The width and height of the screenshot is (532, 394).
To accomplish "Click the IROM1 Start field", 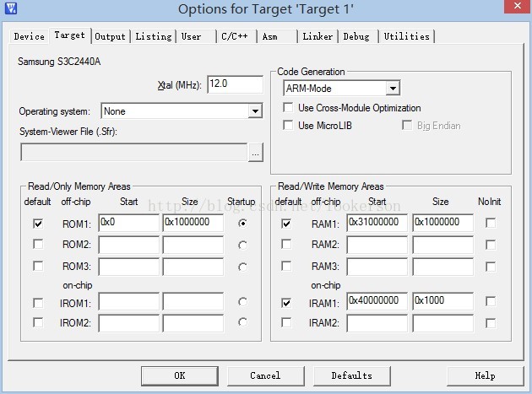I will point(128,301).
